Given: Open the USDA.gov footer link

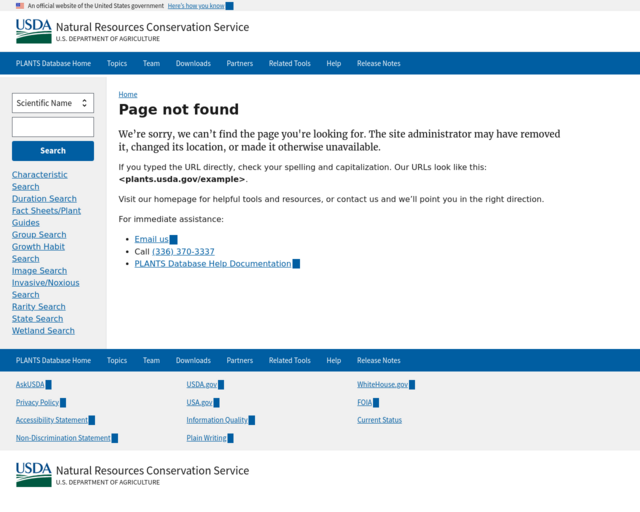Looking at the screenshot, I should tap(202, 385).
